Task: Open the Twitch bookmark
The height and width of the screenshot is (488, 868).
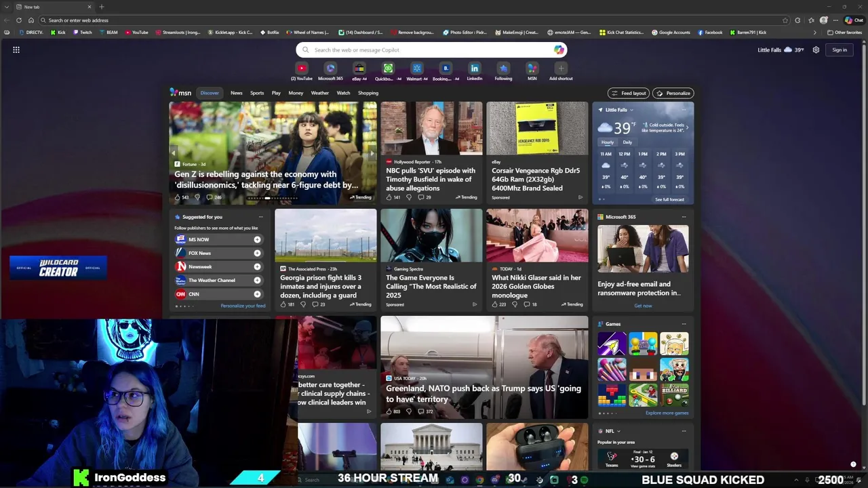Action: [x=82, y=33]
